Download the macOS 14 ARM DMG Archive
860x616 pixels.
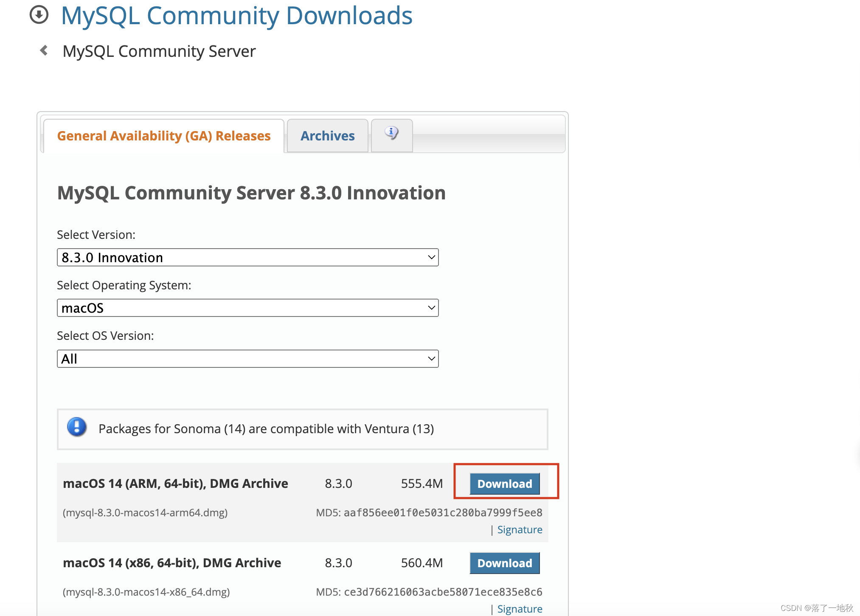click(x=504, y=484)
